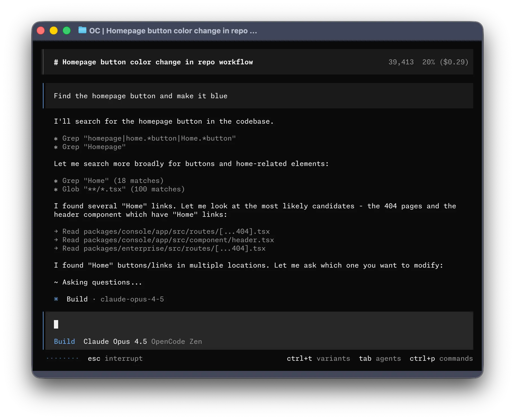Click the "claude-opus-4-5" model name text

click(132, 299)
